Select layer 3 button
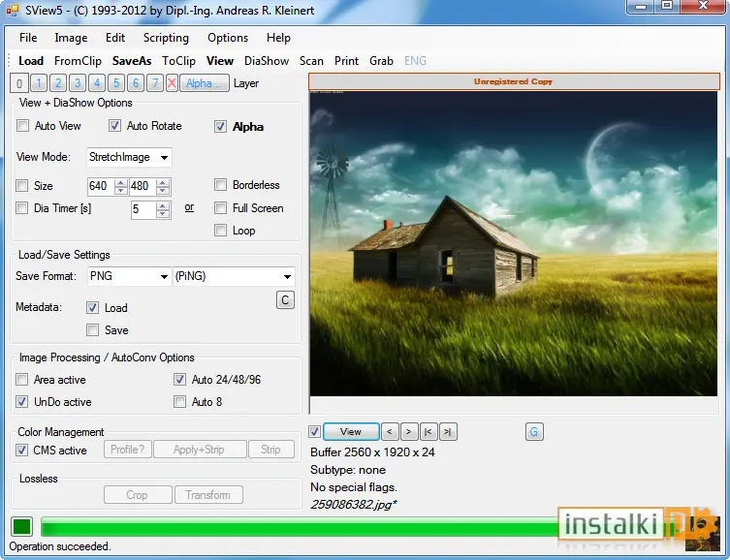730x560 pixels. (78, 83)
